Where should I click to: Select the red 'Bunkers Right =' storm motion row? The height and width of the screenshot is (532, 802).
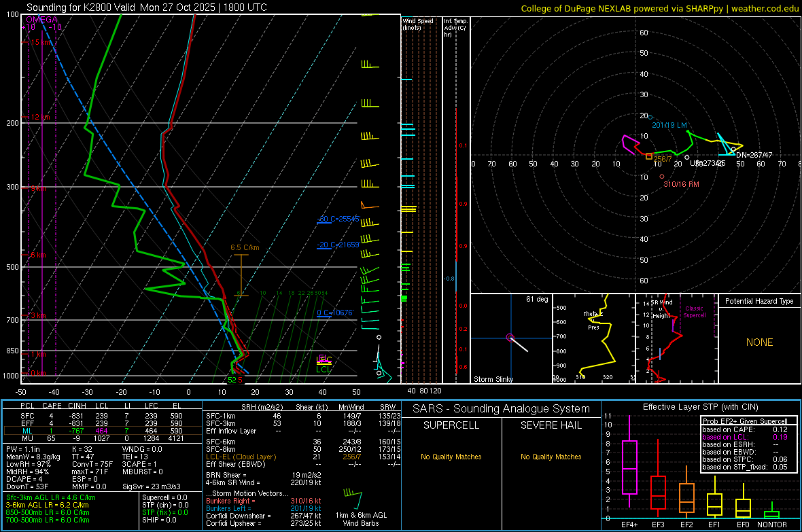264,501
